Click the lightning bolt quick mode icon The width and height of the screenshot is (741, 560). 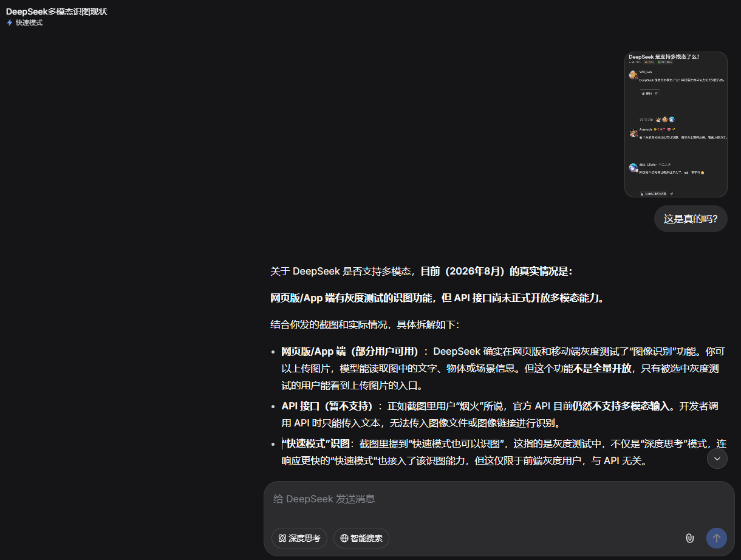click(10, 22)
